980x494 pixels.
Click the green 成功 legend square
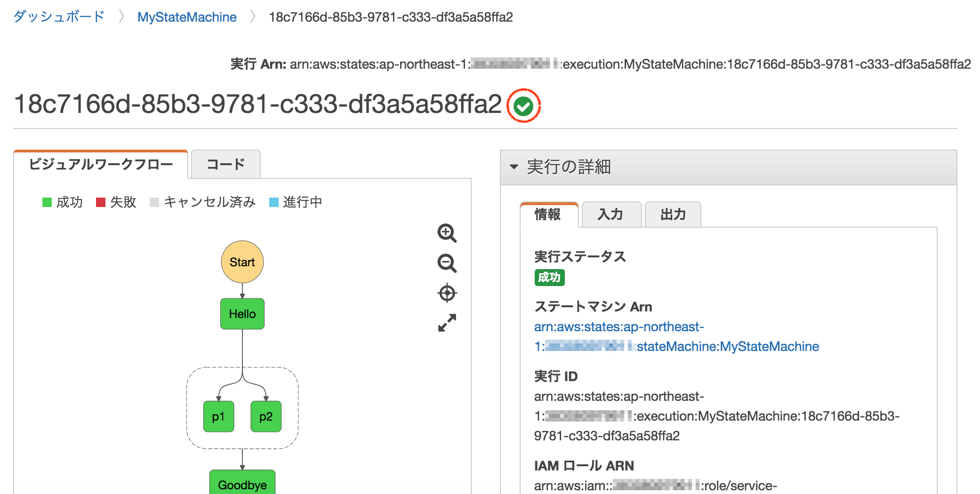click(48, 202)
